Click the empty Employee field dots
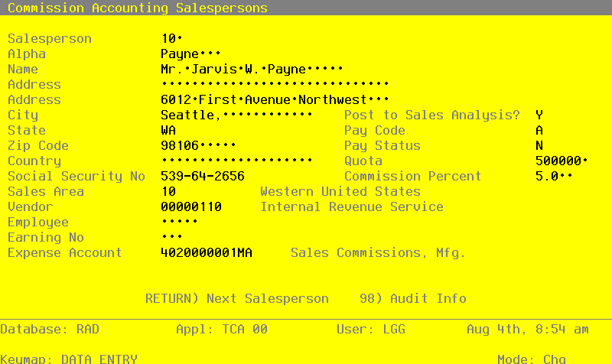 180,222
